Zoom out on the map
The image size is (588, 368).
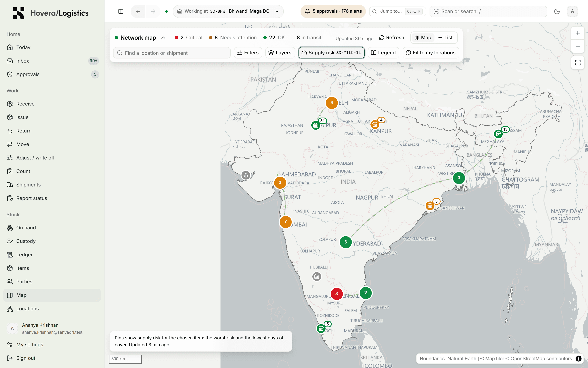(x=578, y=46)
